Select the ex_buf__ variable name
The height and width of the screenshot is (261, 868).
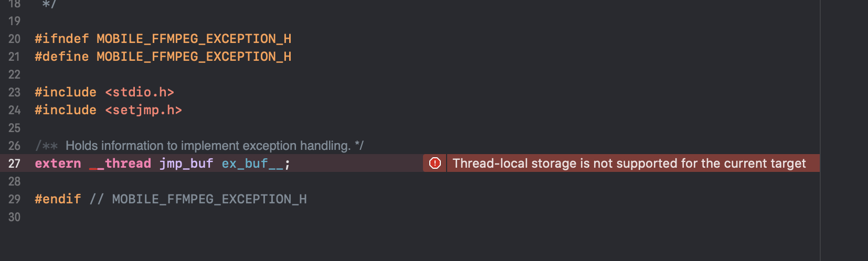(x=252, y=164)
